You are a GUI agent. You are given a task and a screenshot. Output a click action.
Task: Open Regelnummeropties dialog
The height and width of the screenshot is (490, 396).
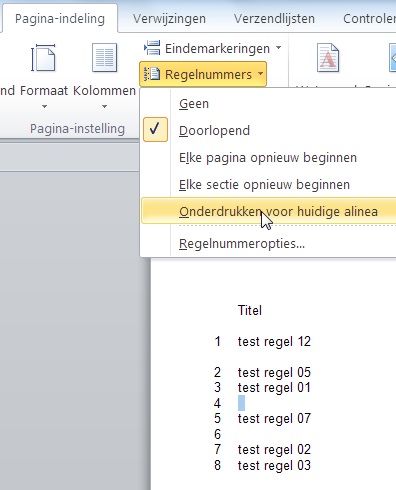tap(242, 244)
